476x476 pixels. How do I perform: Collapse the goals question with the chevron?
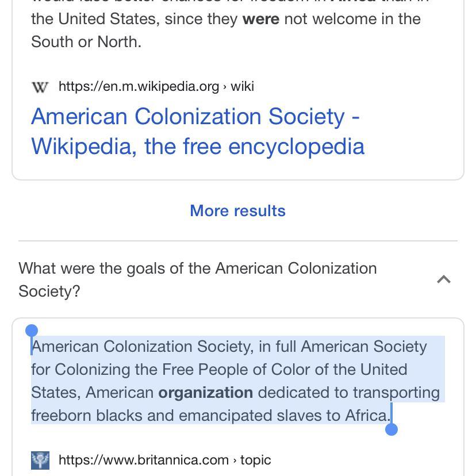point(443,279)
